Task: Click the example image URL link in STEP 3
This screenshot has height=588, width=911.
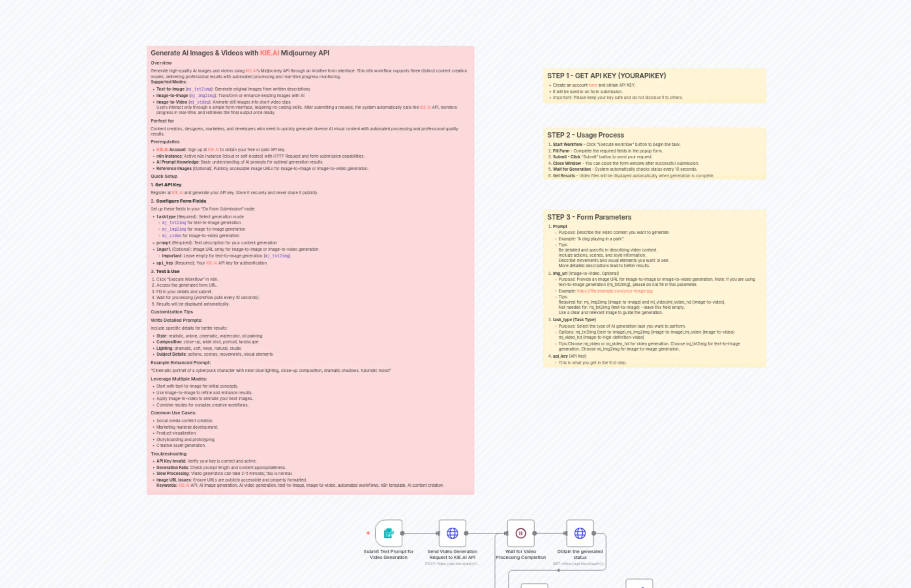Action: coord(615,291)
